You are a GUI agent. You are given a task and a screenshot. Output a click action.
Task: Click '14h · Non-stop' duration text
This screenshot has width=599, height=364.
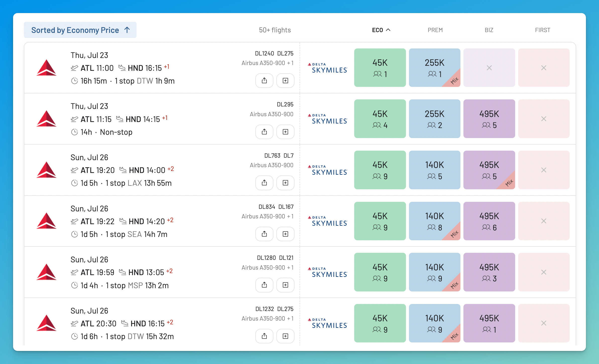click(106, 132)
